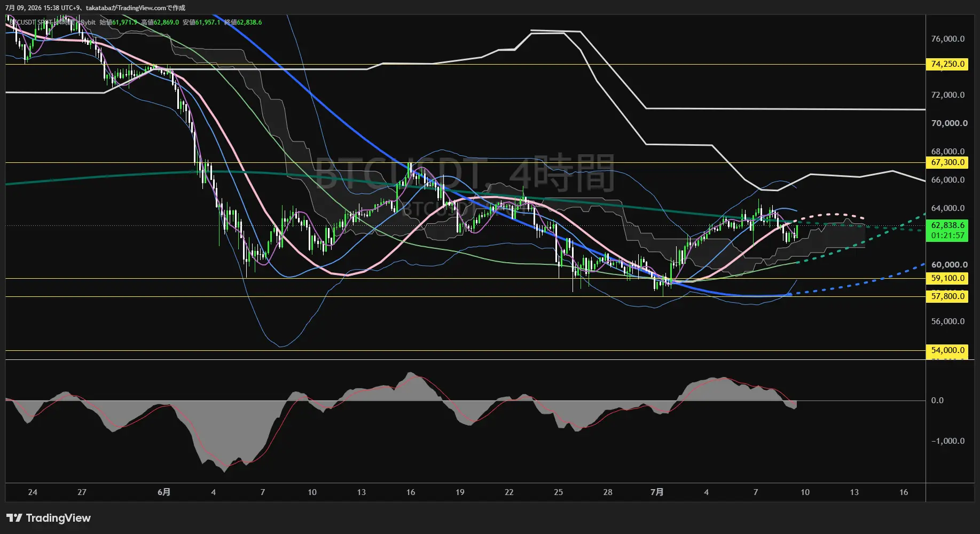Click the 76,000.0 price axis tick

(947, 39)
